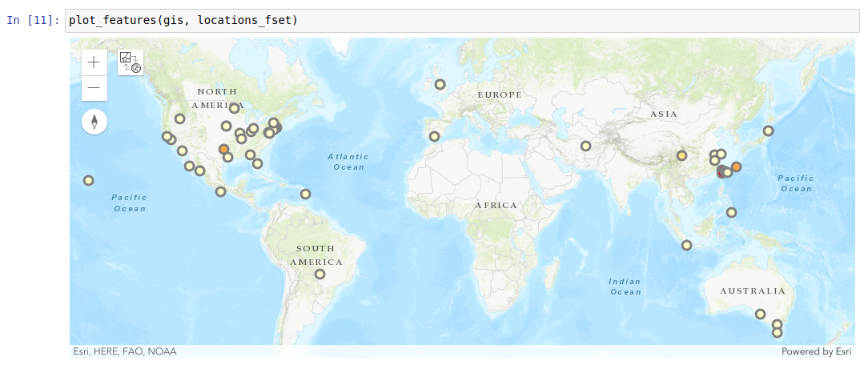Open the Powered by Esri link
Image resolution: width=868 pixels, height=365 pixels.
[x=818, y=351]
